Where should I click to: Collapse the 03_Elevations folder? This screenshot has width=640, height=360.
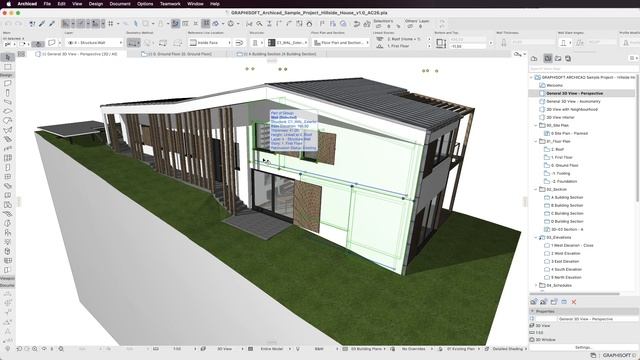pos(536,238)
